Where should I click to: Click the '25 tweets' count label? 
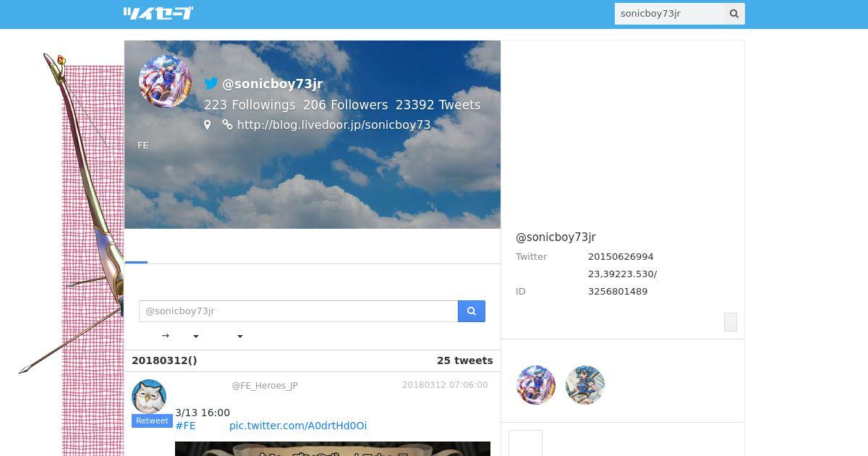pyautogui.click(x=465, y=360)
